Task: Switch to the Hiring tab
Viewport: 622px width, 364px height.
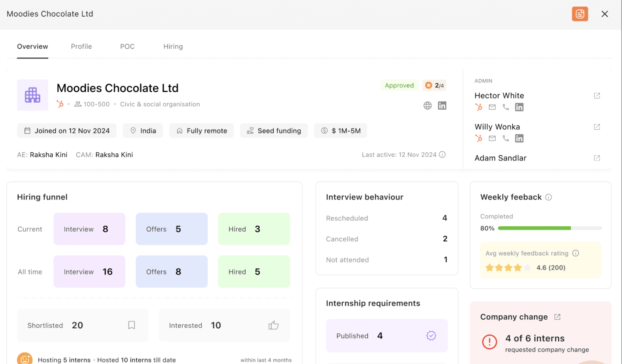Action: click(173, 46)
